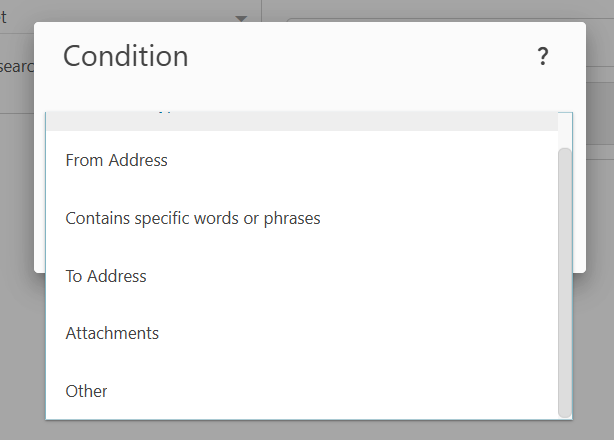The image size is (614, 440).
Task: Select the "From Address" condition option
Action: pyautogui.click(x=116, y=160)
